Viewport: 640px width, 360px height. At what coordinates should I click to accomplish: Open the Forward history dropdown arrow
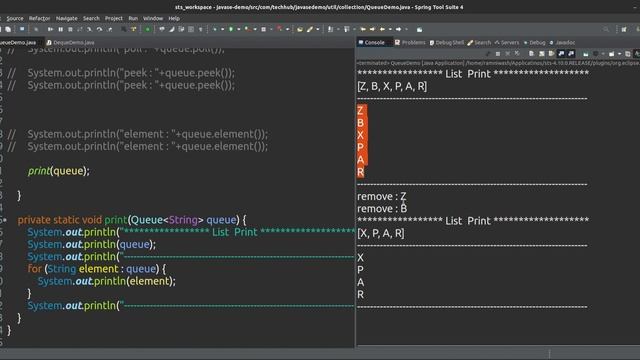click(x=407, y=29)
